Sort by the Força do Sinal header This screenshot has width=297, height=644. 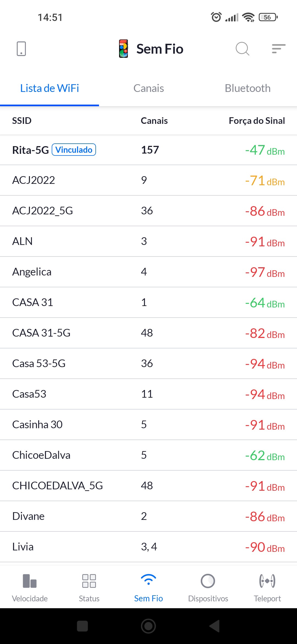click(257, 121)
